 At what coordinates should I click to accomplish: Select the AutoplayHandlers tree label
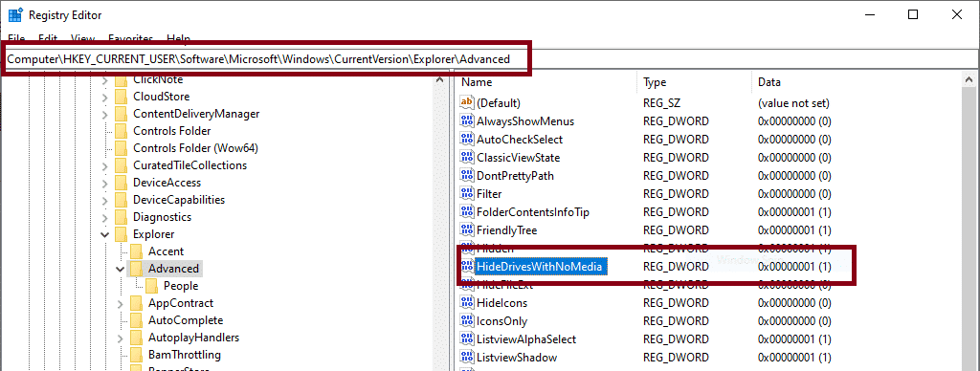[193, 338]
